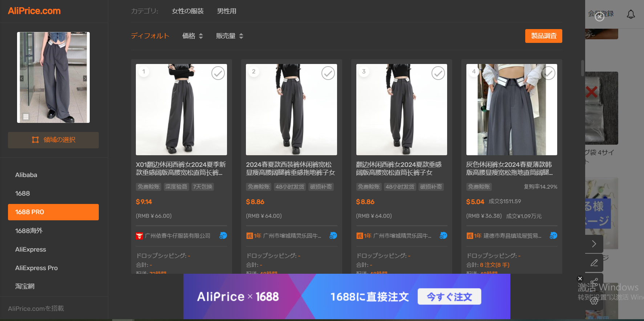This screenshot has width=644, height=321.
Task: Sort results by 販売量
Action: (230, 36)
